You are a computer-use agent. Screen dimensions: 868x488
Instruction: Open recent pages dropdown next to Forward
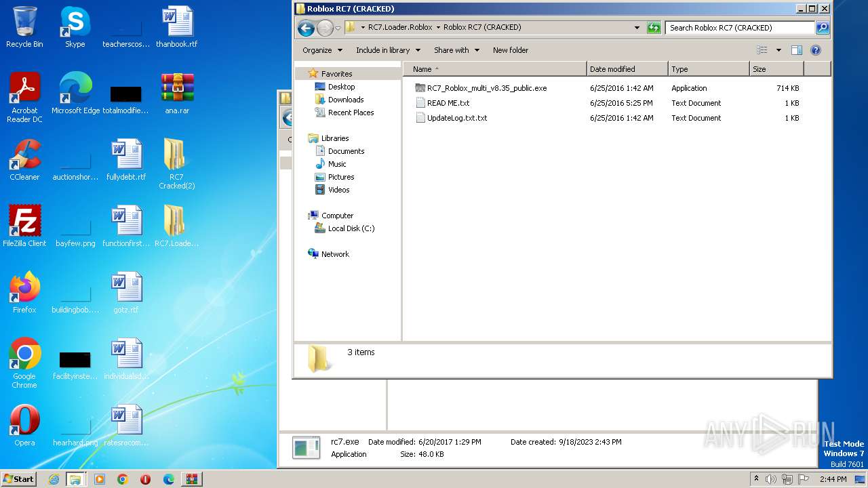coord(338,28)
